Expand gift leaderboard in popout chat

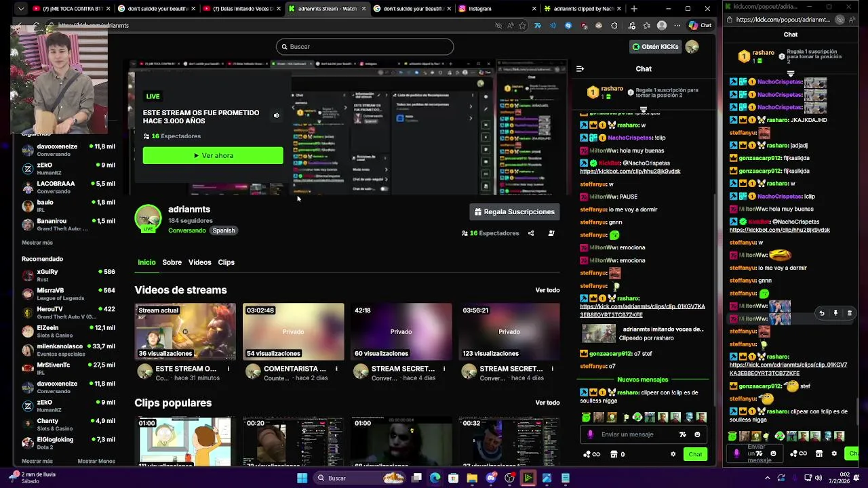coord(791,73)
